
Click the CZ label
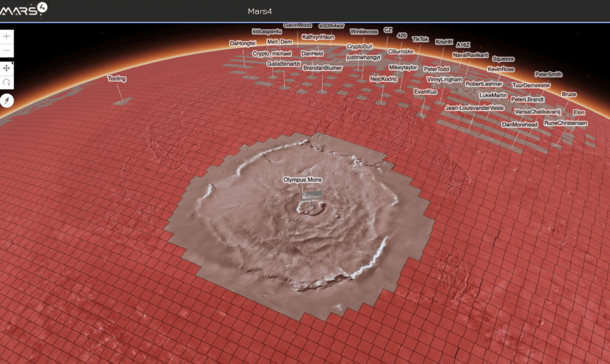(x=388, y=30)
